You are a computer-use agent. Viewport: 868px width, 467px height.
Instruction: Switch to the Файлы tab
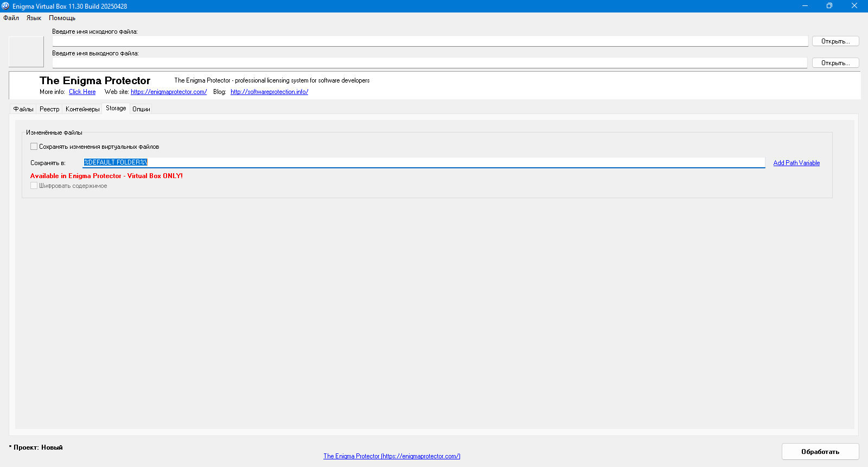(x=23, y=109)
